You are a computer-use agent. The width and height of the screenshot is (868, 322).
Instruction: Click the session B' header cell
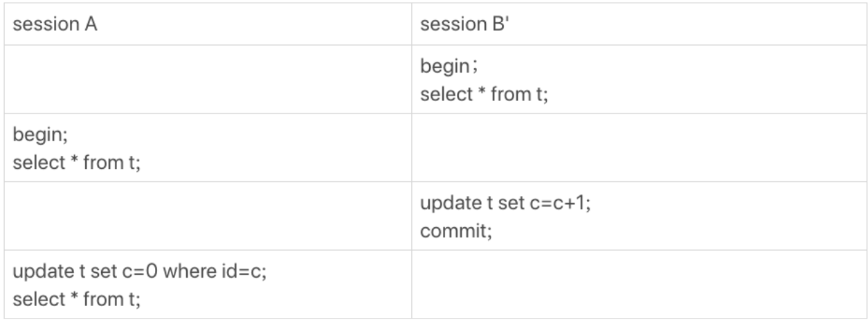(639, 24)
